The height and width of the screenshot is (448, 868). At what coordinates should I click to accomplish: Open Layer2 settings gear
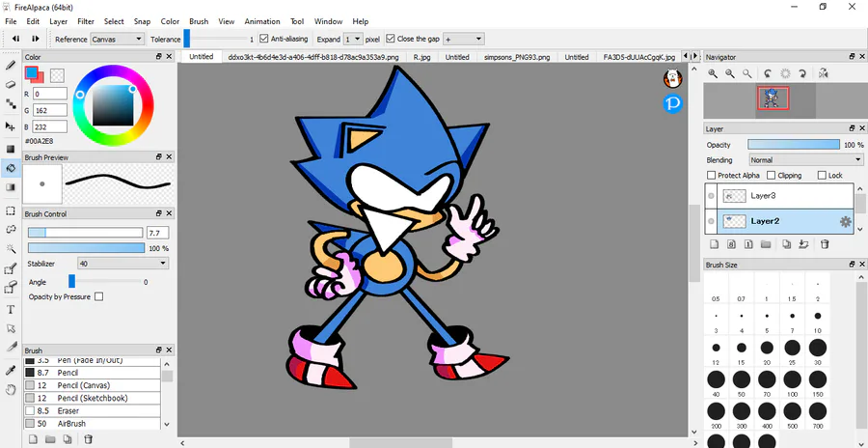845,221
